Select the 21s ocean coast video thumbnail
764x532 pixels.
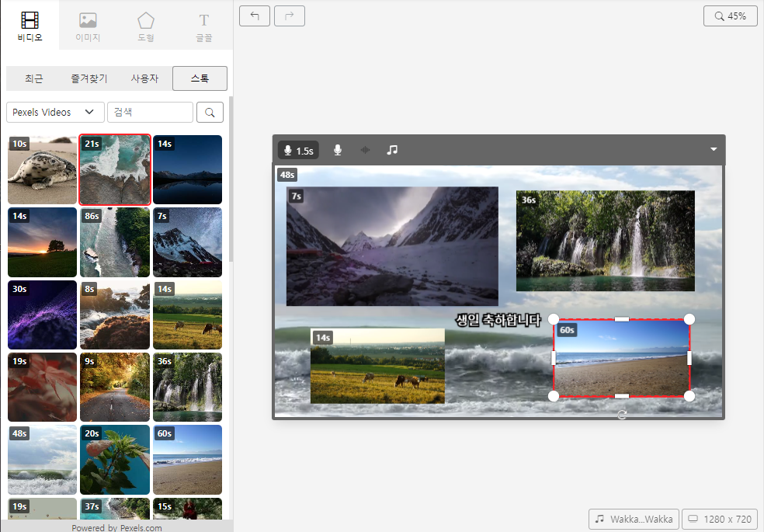(x=115, y=169)
